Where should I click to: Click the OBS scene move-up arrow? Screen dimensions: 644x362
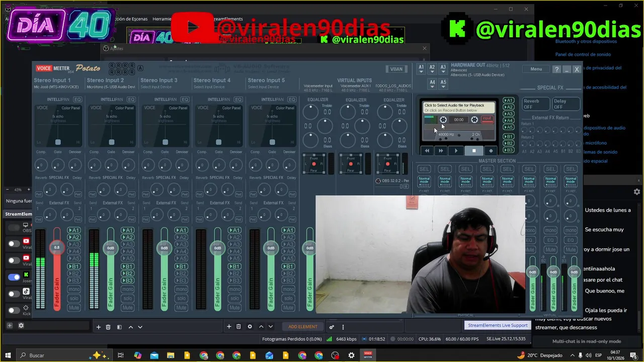[131, 327]
